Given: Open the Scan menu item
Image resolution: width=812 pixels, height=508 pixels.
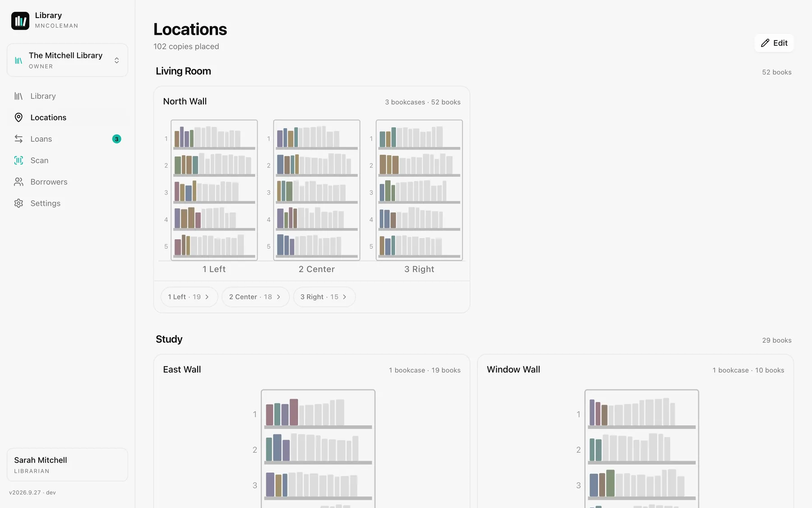Looking at the screenshot, I should [x=68, y=160].
